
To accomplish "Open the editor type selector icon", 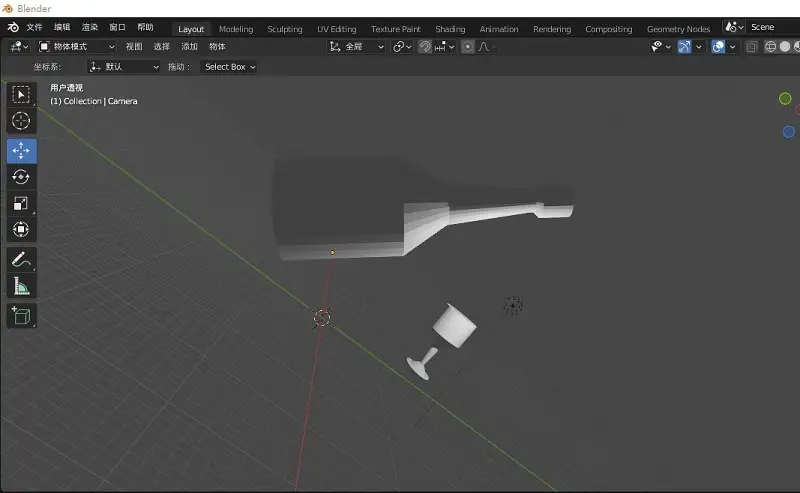I will (x=19, y=46).
